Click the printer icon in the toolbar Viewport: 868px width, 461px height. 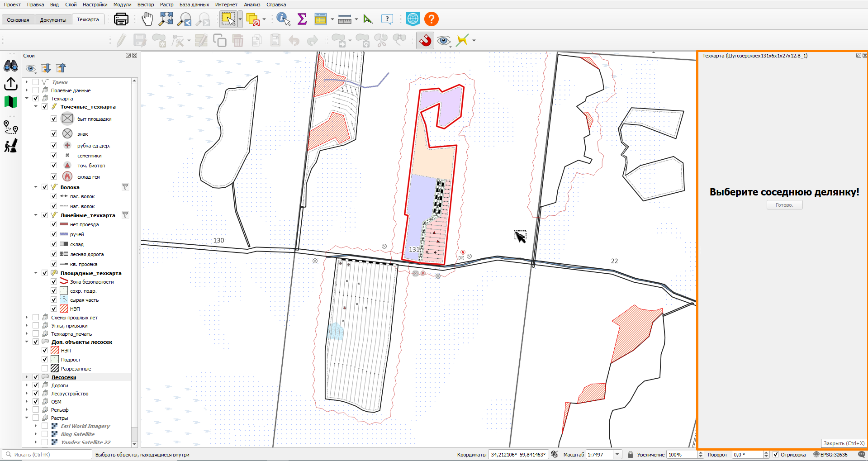coord(121,19)
